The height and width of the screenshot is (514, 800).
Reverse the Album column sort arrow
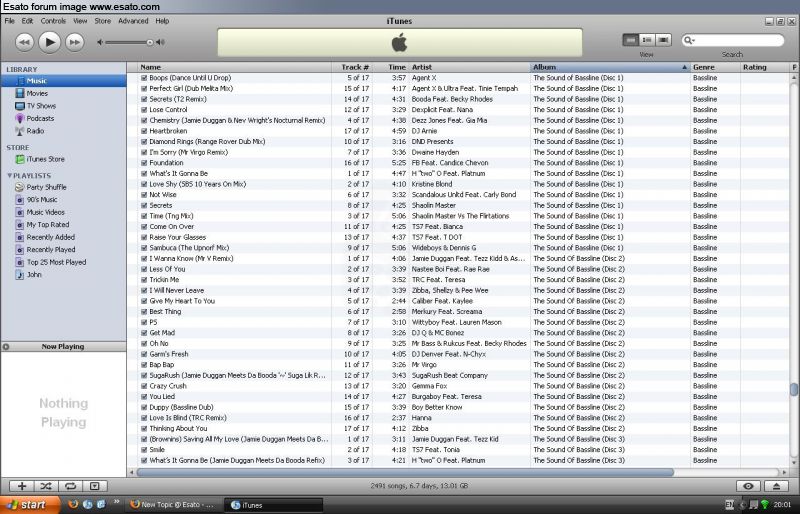click(684, 67)
